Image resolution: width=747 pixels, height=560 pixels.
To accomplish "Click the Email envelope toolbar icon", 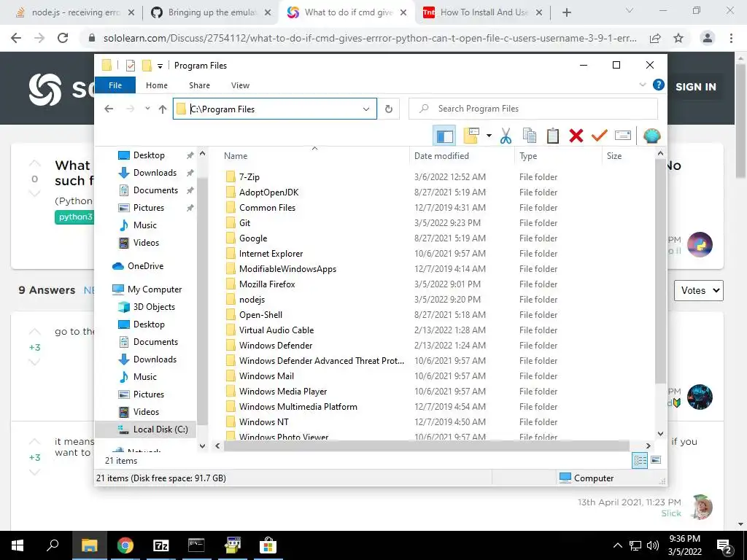I will click(x=623, y=136).
